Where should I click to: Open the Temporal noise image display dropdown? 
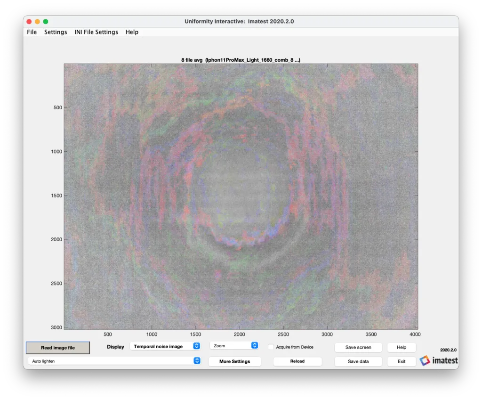click(x=165, y=346)
